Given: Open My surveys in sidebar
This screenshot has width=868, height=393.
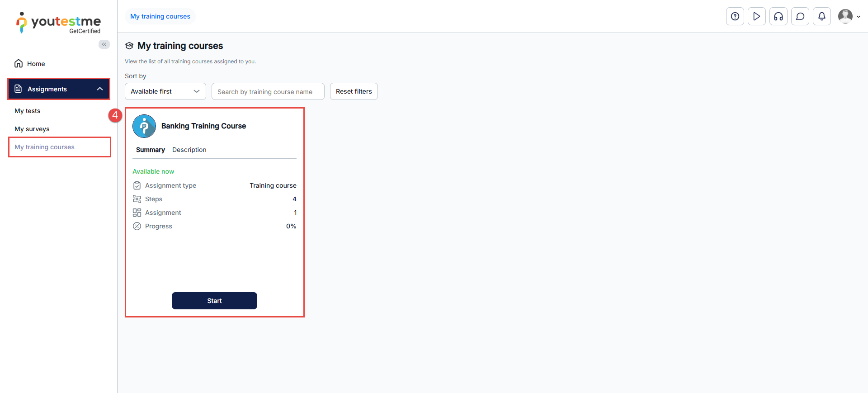Looking at the screenshot, I should pos(32,129).
